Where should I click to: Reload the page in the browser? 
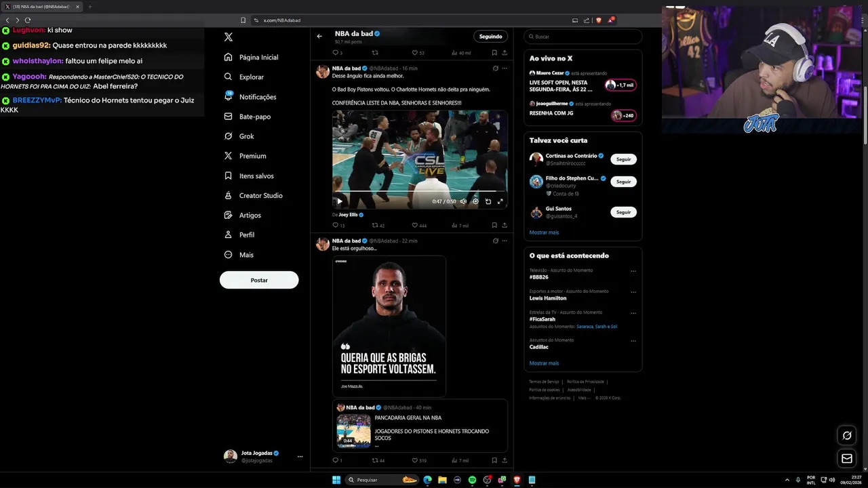(x=28, y=20)
